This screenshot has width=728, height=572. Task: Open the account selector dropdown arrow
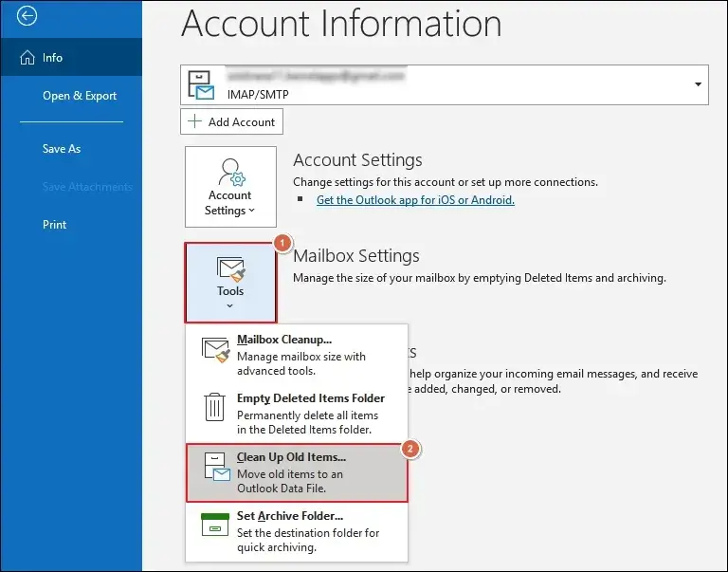tap(698, 84)
